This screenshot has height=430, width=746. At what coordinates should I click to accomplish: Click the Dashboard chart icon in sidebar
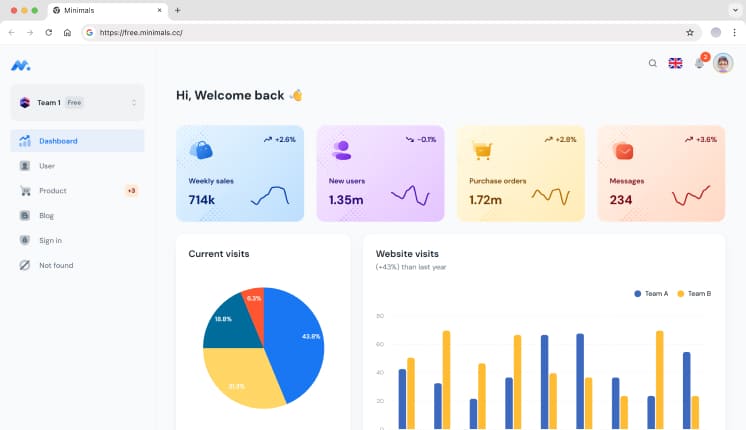point(25,141)
